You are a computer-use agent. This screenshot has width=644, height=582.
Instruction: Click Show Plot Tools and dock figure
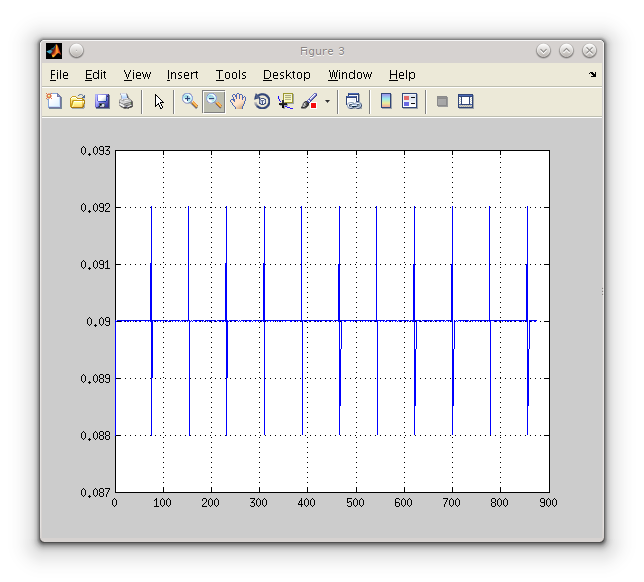466,101
